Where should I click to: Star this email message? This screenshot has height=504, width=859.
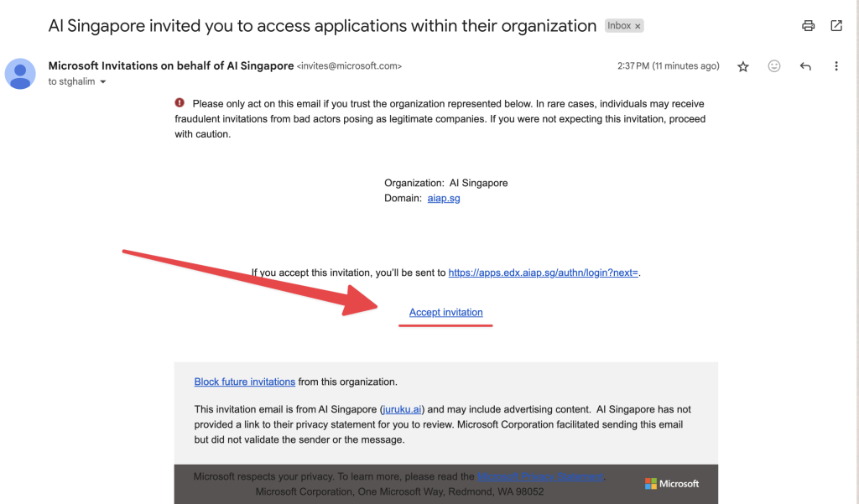point(743,66)
